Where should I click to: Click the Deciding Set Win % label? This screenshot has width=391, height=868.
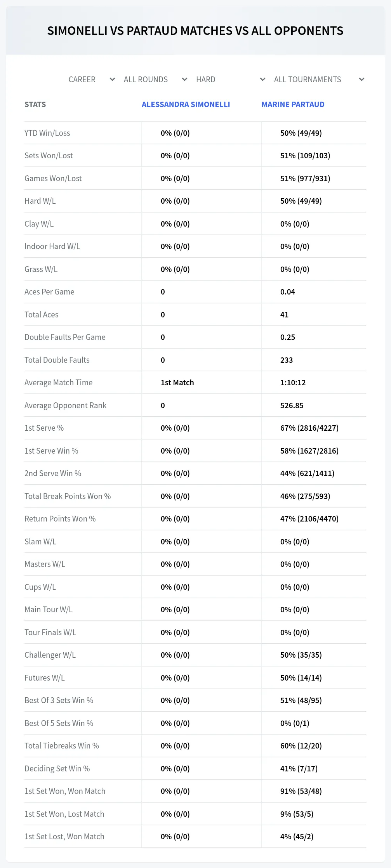(57, 769)
